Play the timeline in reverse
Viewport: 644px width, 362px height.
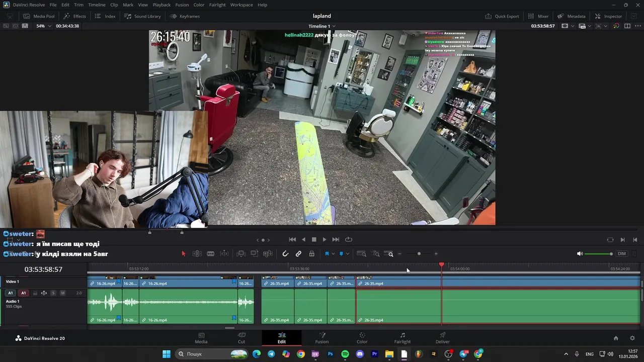click(x=303, y=240)
